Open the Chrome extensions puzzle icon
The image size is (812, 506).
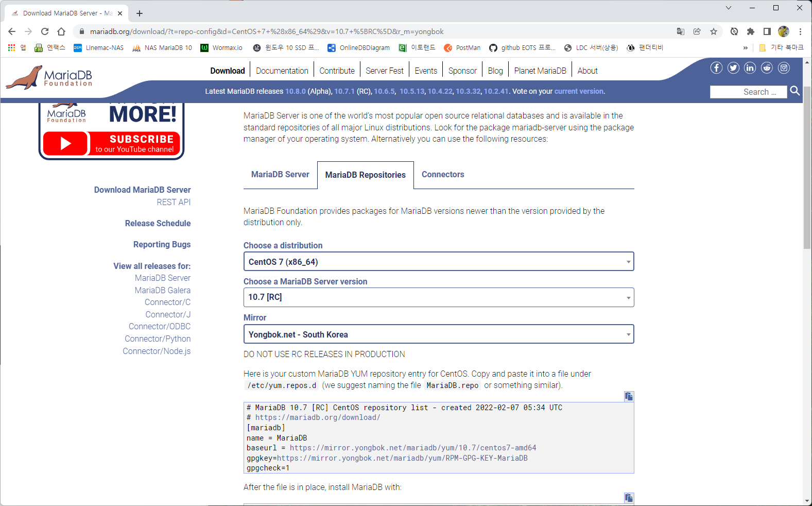[751, 31]
